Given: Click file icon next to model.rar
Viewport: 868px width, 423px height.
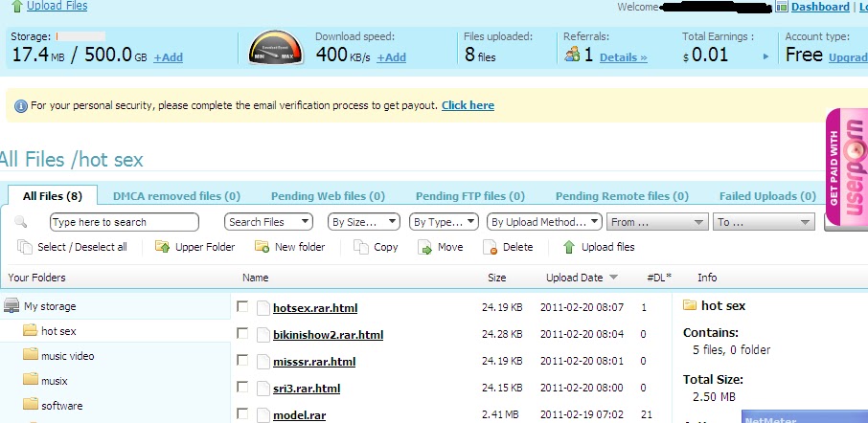Looking at the screenshot, I should (x=263, y=414).
